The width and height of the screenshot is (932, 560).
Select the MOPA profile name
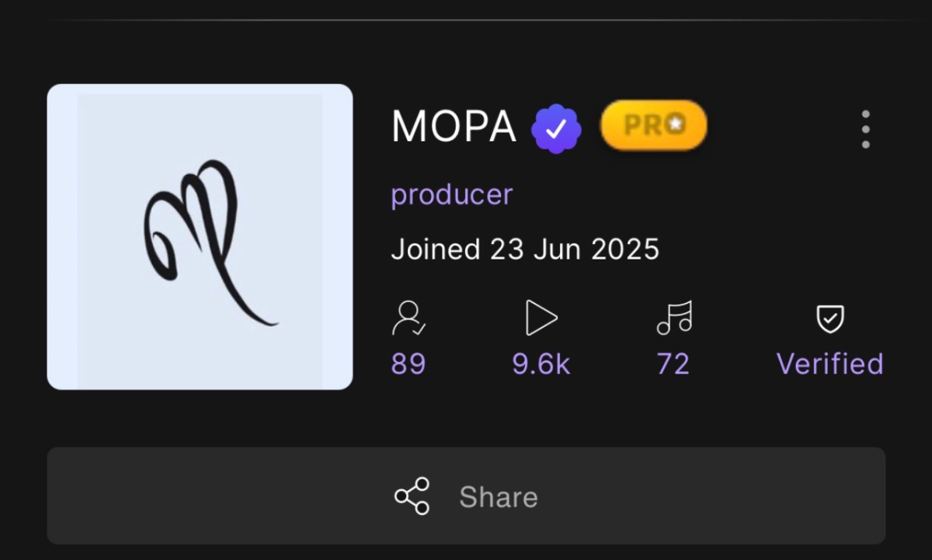(454, 127)
